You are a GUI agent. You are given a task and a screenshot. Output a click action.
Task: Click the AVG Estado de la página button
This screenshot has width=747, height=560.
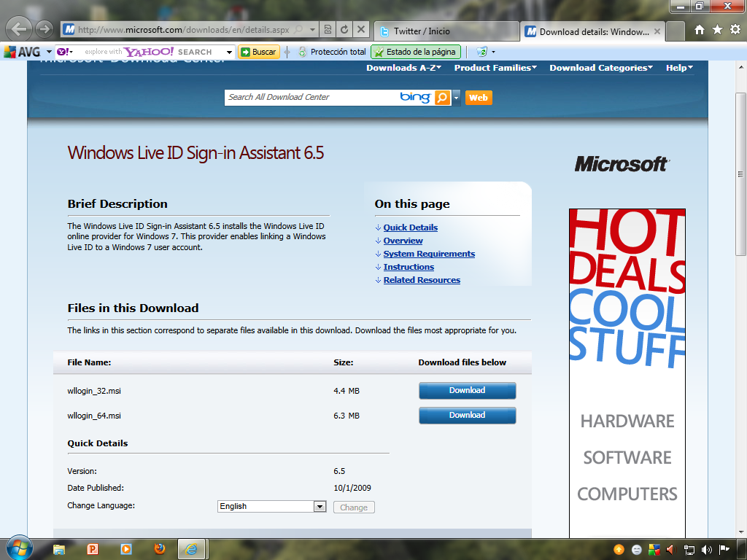click(415, 52)
